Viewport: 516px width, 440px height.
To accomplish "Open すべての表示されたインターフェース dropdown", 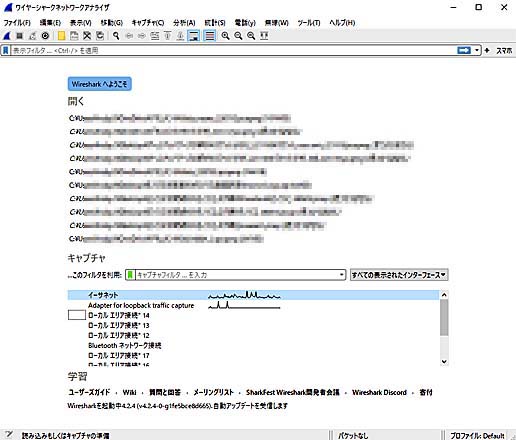I will pyautogui.click(x=399, y=275).
